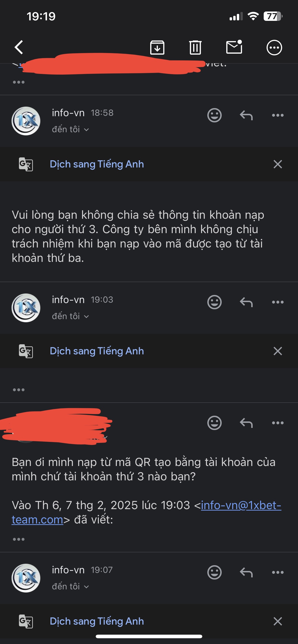This screenshot has width=298, height=644.
Task: Archive this email conversation
Action: (157, 47)
